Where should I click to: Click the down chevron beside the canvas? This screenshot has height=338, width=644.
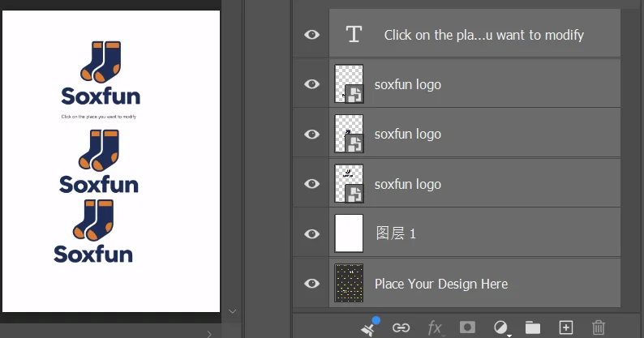pos(233,311)
